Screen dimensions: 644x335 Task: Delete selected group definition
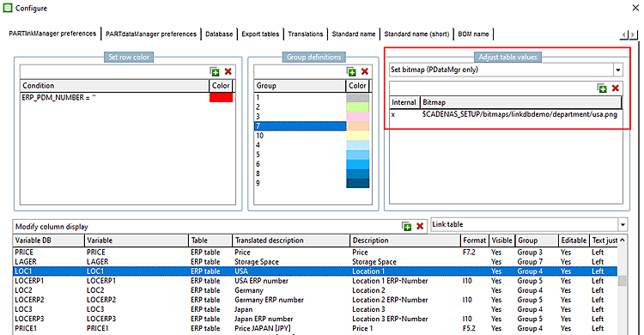point(365,71)
